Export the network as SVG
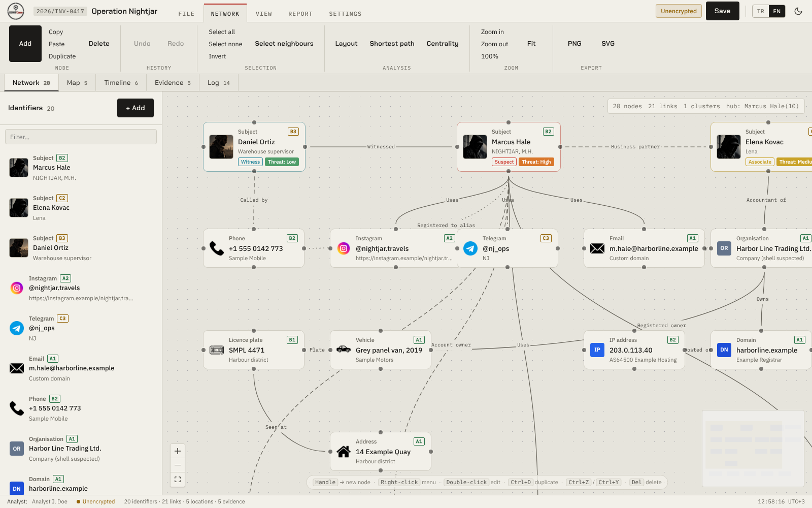812x508 pixels. pyautogui.click(x=608, y=44)
